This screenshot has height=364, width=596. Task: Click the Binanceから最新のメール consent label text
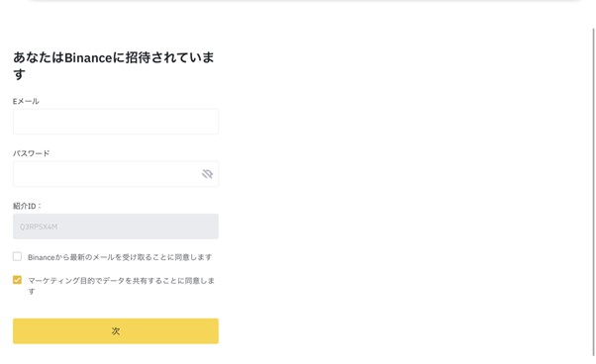click(120, 257)
